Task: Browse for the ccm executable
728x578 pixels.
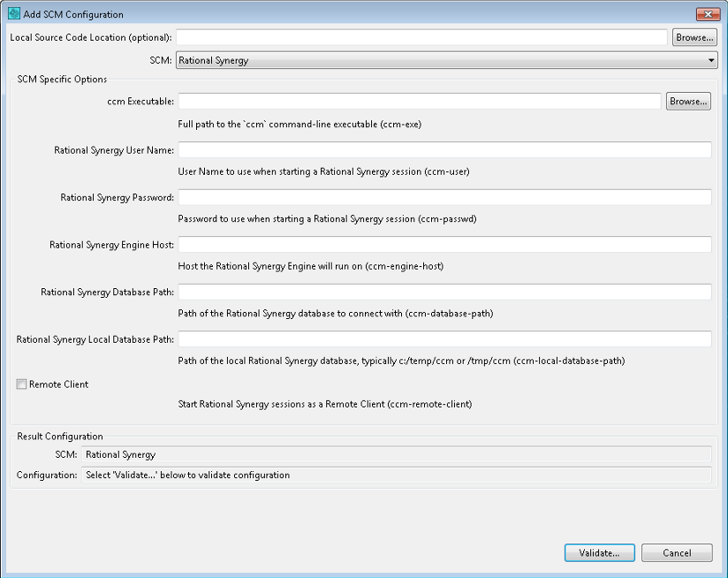Action: point(688,102)
